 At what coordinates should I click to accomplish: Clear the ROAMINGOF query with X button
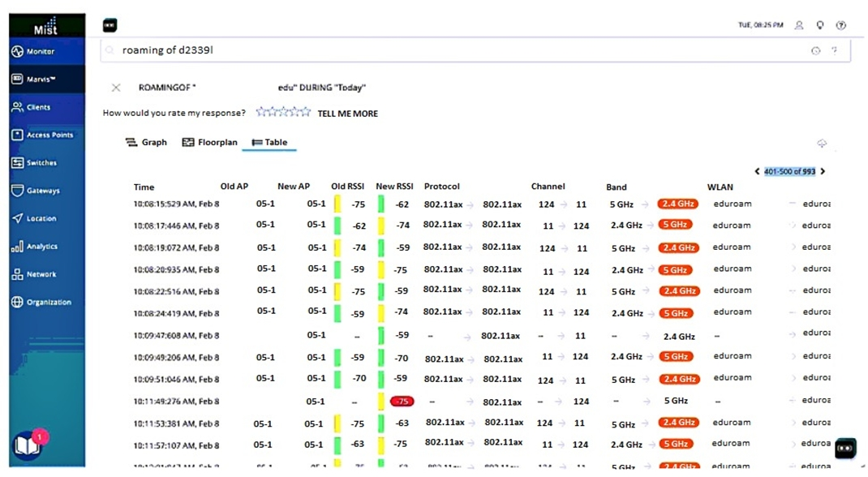pyautogui.click(x=116, y=88)
